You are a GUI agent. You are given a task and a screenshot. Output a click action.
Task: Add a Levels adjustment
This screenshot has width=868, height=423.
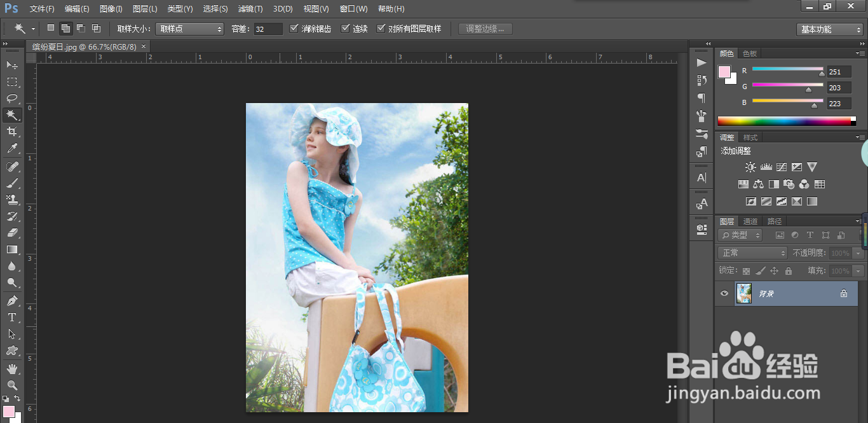[766, 167]
